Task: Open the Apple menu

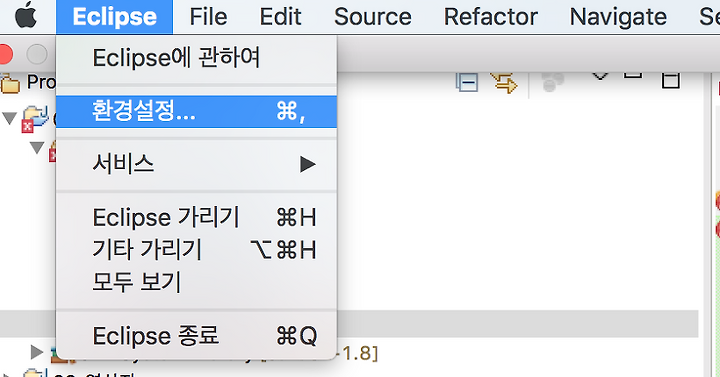Action: [x=26, y=17]
